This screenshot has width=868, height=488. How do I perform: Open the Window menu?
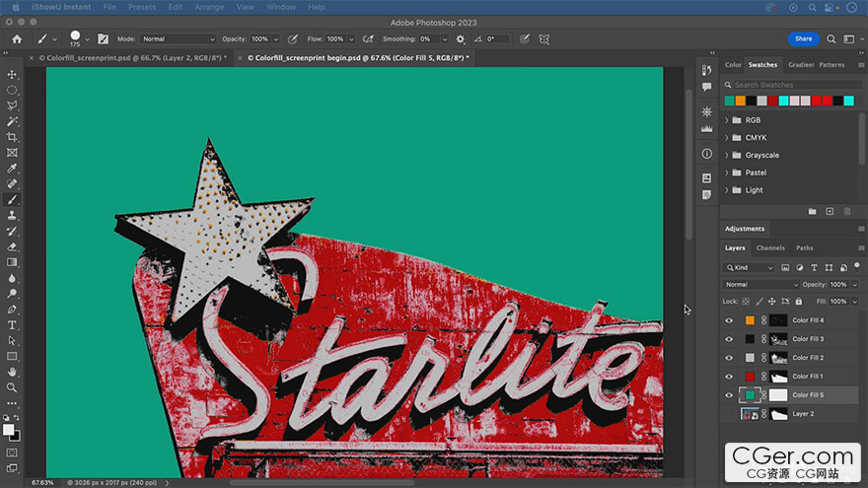[x=281, y=7]
